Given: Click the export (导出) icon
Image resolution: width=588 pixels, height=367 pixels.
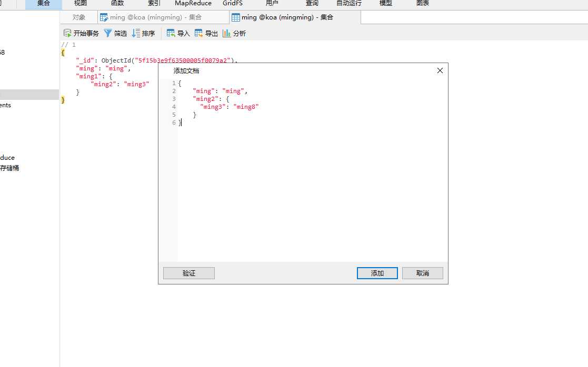Looking at the screenshot, I should click(x=199, y=33).
